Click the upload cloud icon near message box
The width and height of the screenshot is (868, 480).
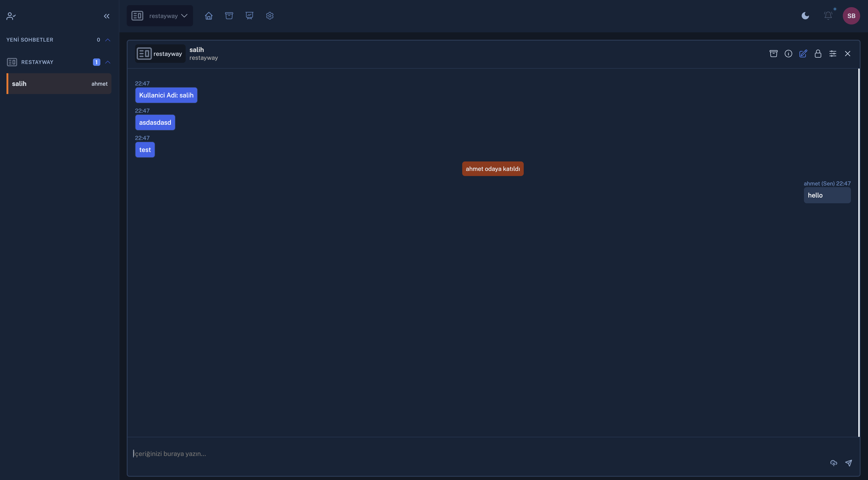pyautogui.click(x=833, y=463)
